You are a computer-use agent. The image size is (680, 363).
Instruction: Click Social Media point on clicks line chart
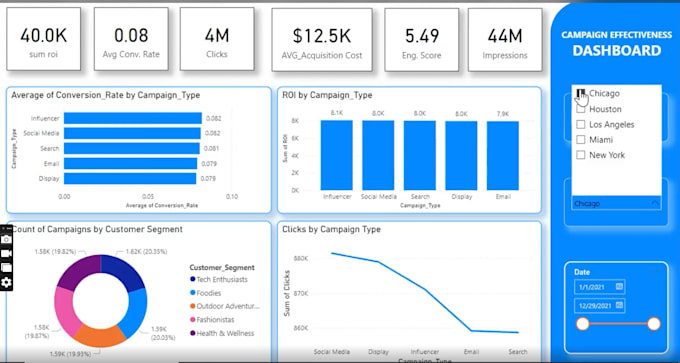332,253
